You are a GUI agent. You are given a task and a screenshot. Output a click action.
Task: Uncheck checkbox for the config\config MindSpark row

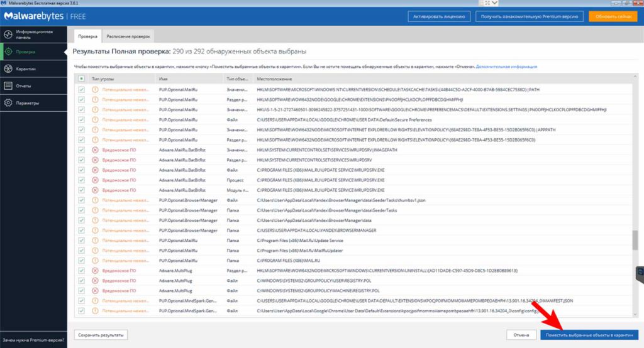(x=81, y=311)
